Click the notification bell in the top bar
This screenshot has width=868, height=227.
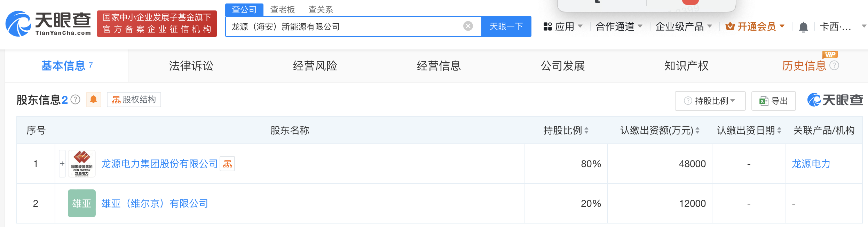(x=803, y=27)
